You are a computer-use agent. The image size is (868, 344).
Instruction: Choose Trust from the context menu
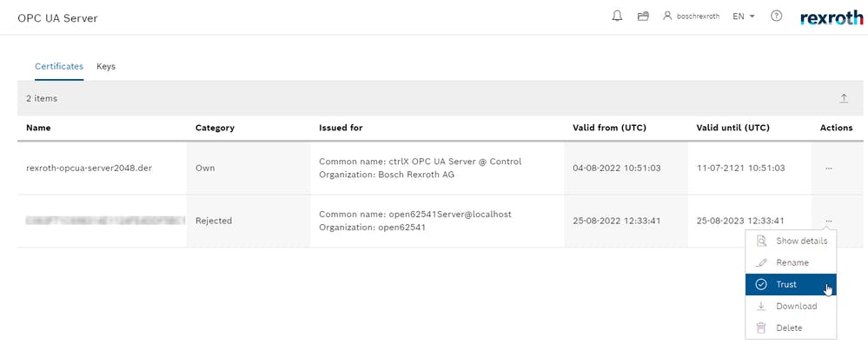click(x=791, y=284)
